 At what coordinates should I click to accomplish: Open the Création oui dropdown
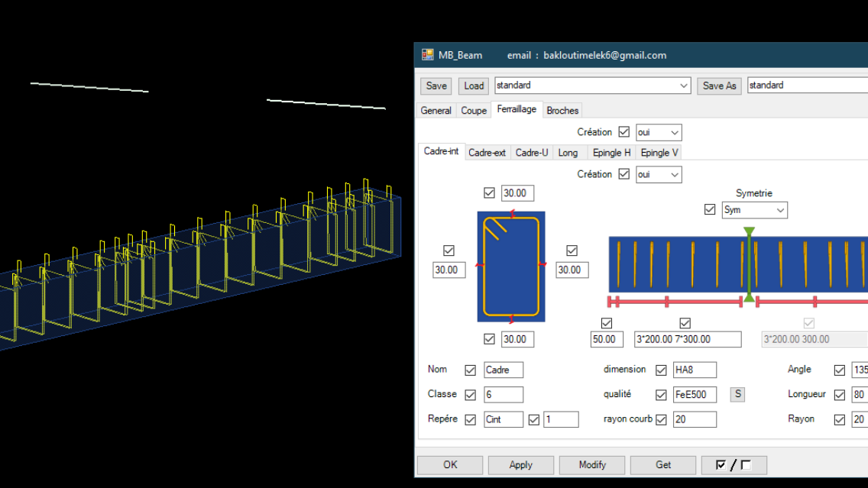(x=658, y=174)
